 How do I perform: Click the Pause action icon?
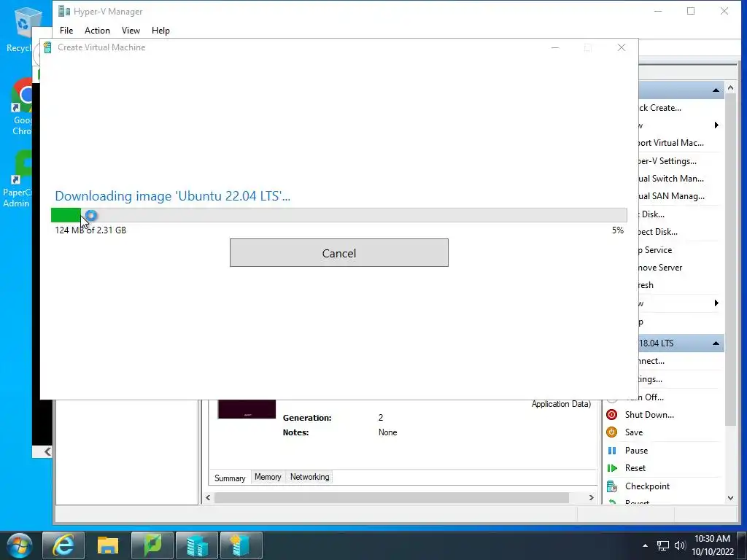tap(612, 451)
